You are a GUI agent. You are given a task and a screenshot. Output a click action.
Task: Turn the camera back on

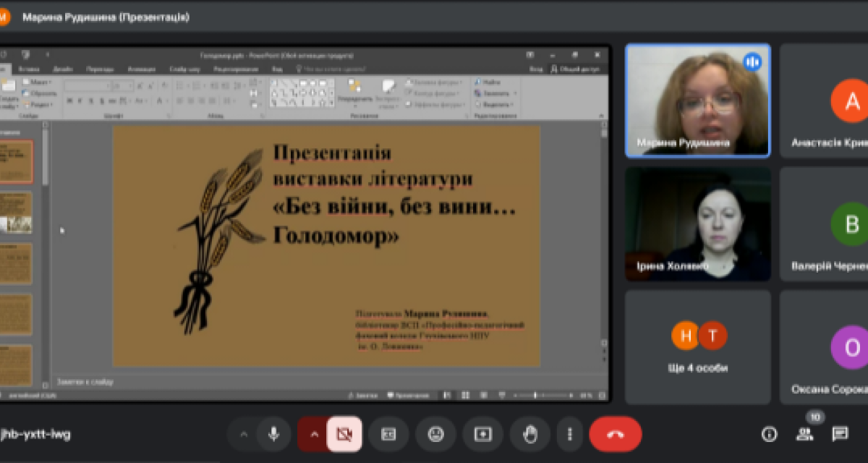(344, 434)
